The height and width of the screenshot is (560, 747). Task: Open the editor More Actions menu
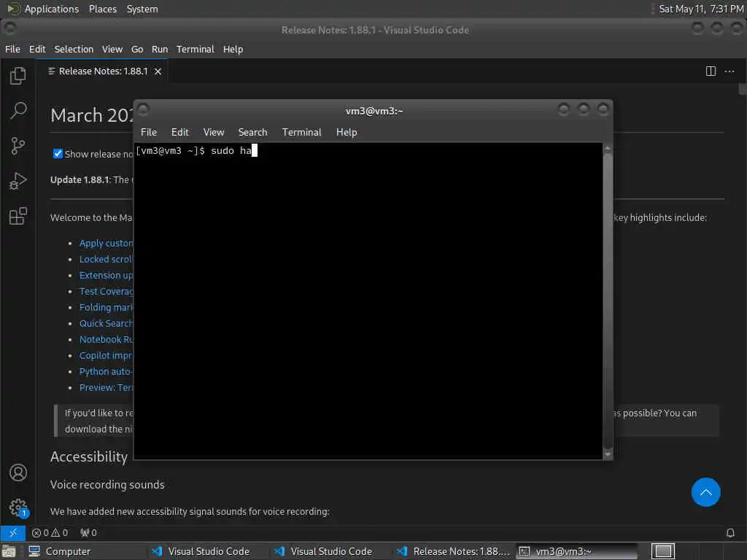click(729, 71)
